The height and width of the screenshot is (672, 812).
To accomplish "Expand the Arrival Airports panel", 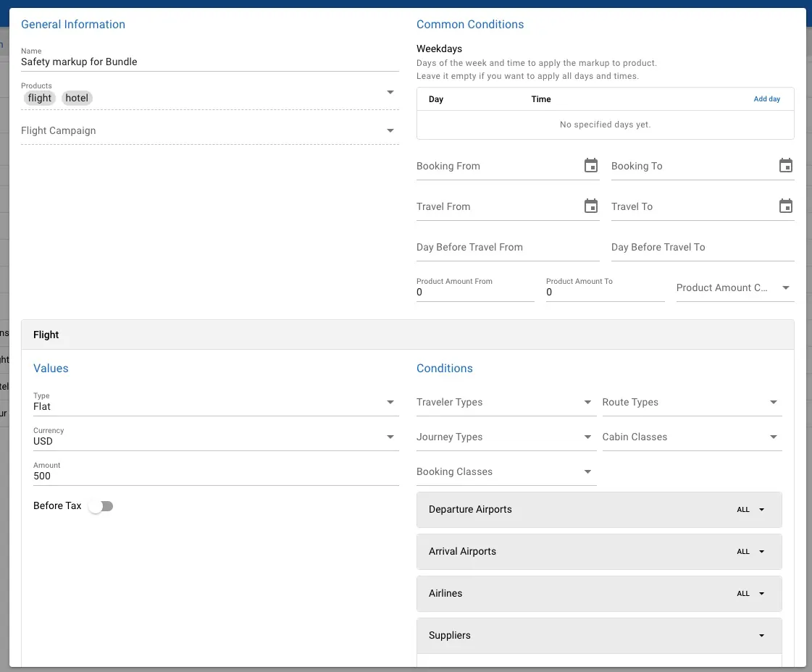I will point(599,551).
